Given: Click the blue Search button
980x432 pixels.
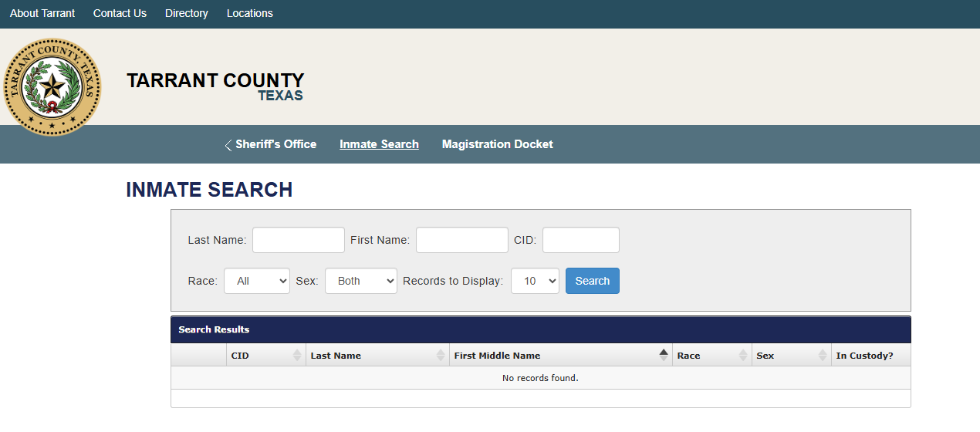Looking at the screenshot, I should click(593, 281).
